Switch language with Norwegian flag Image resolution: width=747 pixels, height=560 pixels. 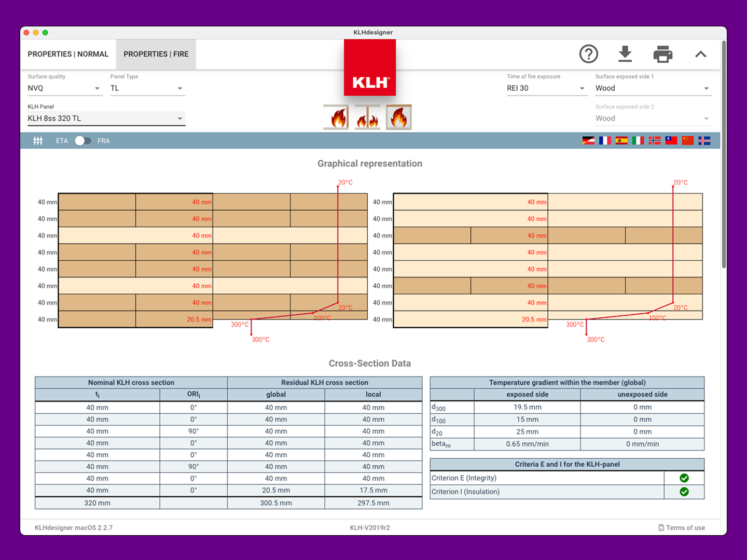tap(655, 141)
